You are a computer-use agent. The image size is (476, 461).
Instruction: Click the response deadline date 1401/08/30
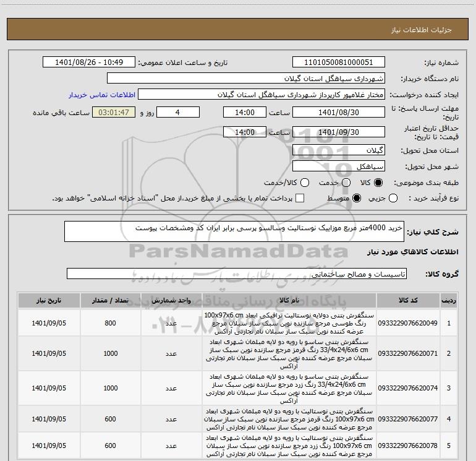pyautogui.click(x=339, y=112)
